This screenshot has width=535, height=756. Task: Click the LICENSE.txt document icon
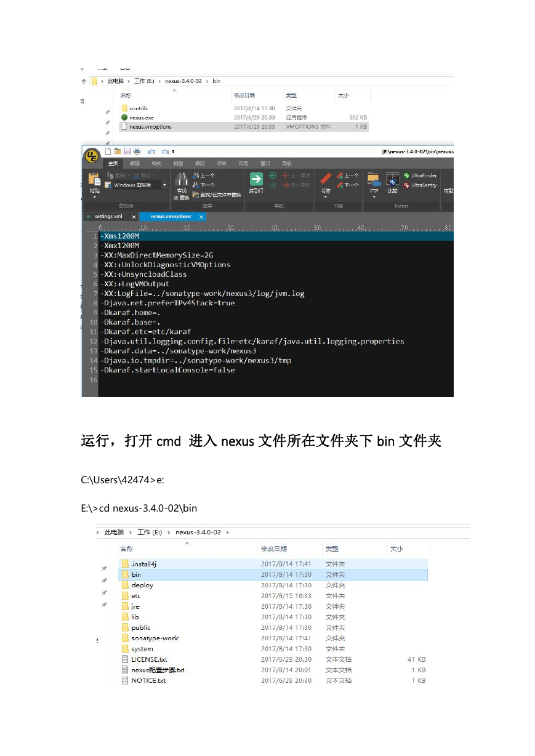pyautogui.click(x=125, y=659)
